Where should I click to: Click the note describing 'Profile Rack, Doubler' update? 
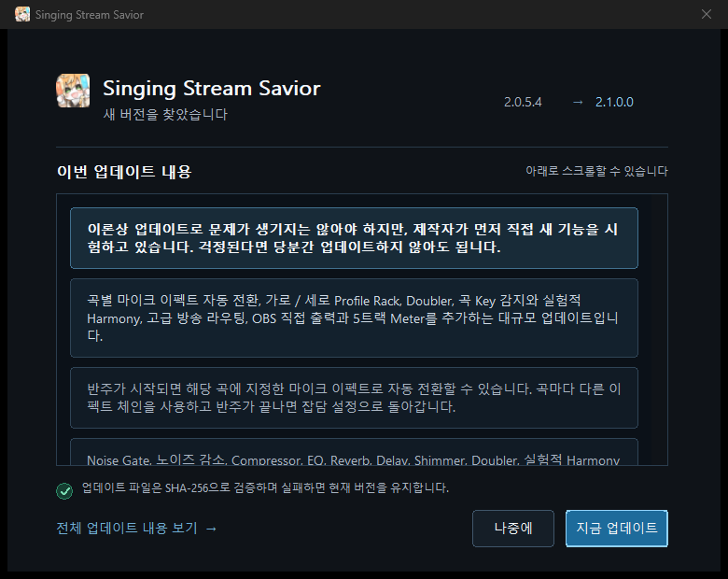[355, 318]
